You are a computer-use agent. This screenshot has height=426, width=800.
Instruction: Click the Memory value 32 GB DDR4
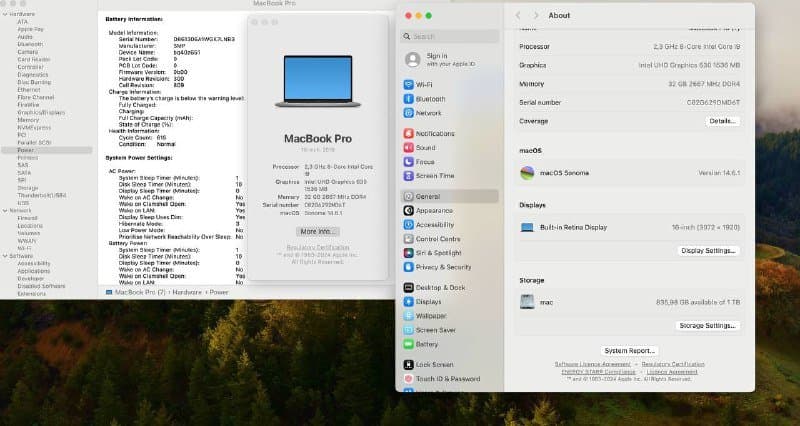click(704, 84)
